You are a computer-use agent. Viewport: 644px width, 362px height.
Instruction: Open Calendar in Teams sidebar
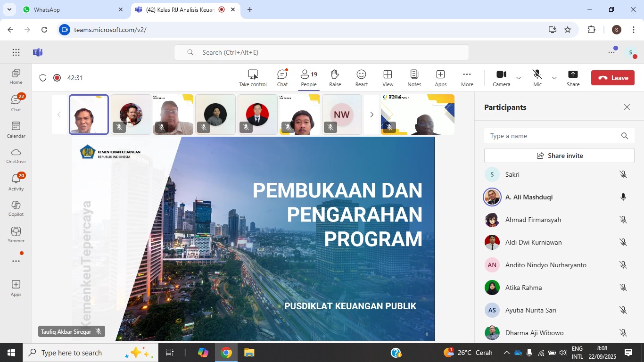16,130
